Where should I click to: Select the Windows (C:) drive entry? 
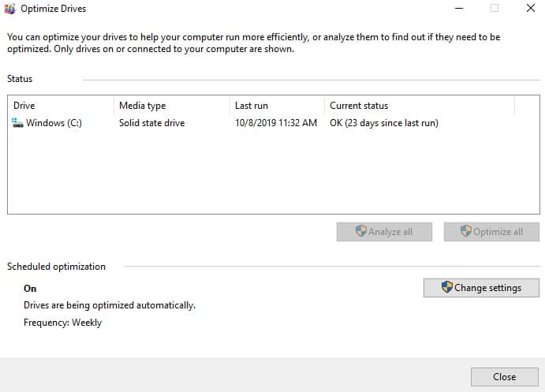click(x=54, y=123)
